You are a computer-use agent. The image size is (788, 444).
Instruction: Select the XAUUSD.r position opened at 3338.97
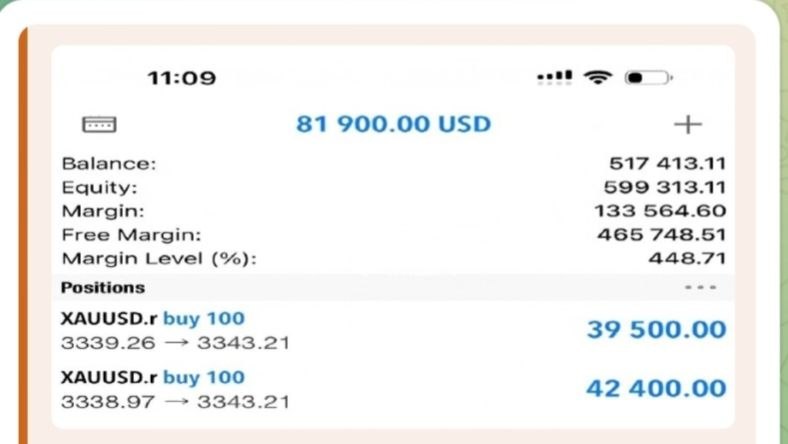click(x=393, y=390)
